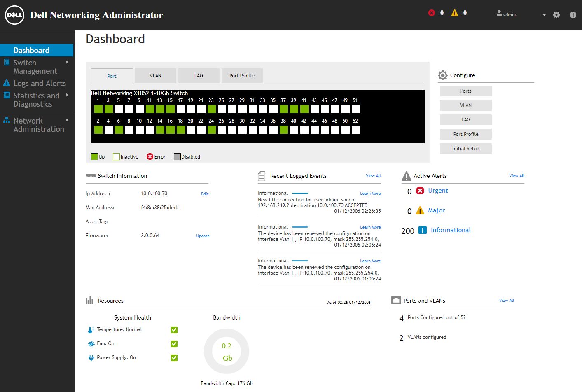
Task: Click the bandwidth 0.2 Gb donut chart
Action: pos(227,351)
